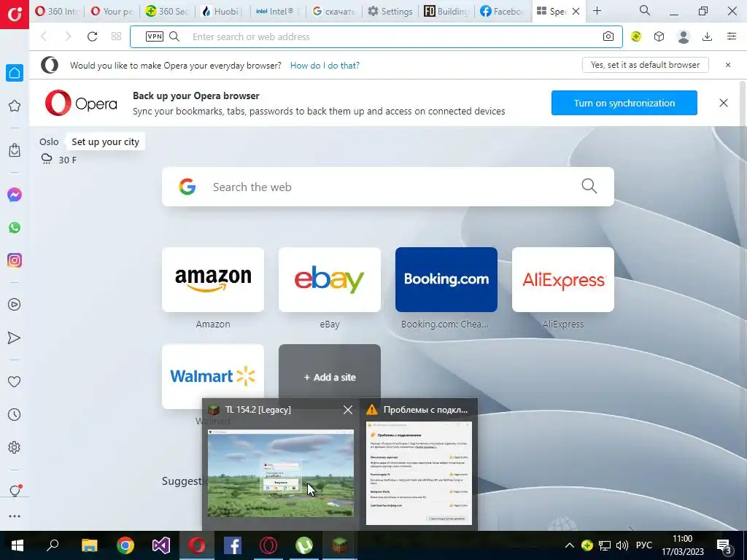Switch to the Your pe tab
Viewport: 747px width, 560px height.
pos(112,12)
